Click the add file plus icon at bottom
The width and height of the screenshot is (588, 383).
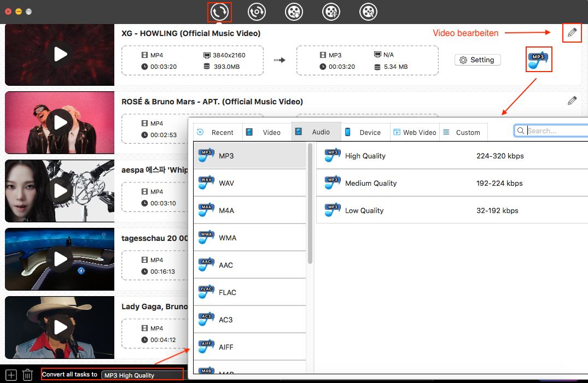[11, 375]
